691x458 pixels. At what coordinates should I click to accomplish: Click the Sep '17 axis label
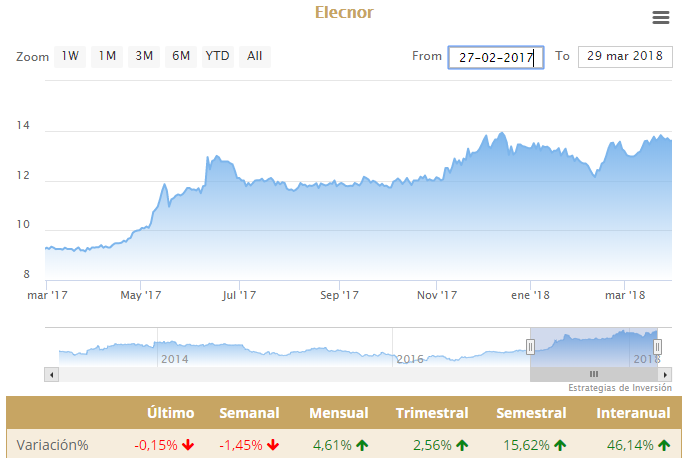coord(339,295)
